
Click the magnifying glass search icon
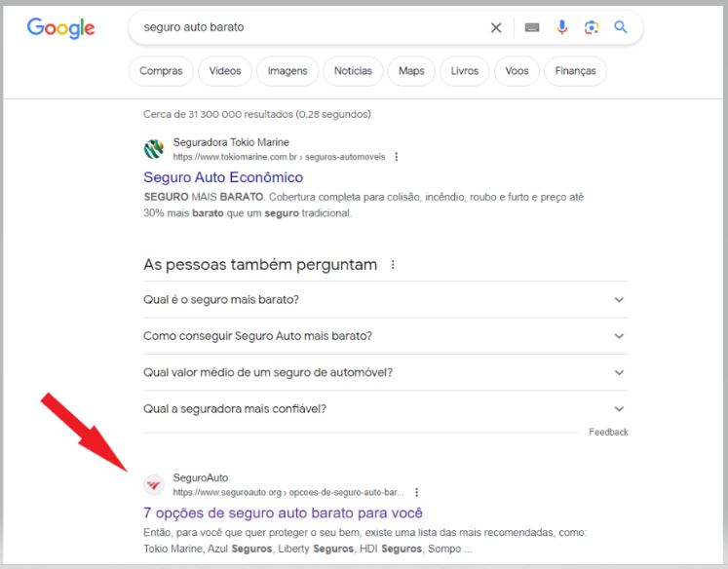pos(621,27)
